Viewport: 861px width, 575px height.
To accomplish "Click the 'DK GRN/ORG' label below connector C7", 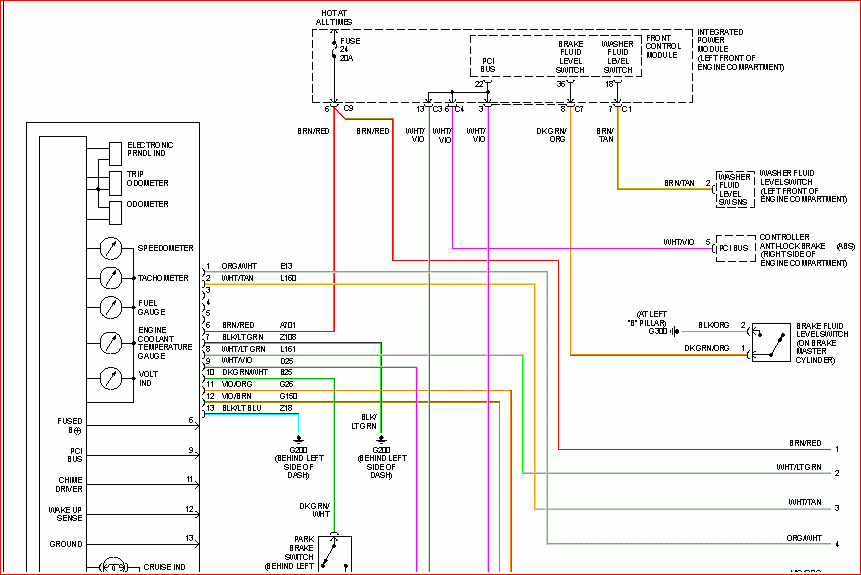I will click(x=551, y=135).
